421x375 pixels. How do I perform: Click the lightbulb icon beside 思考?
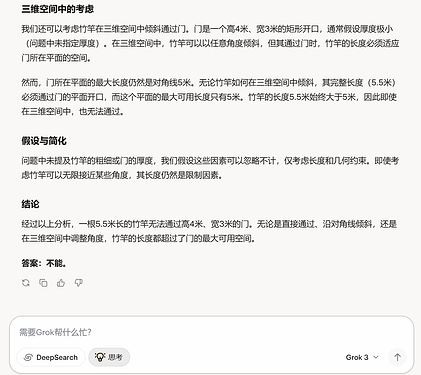pyautogui.click(x=100, y=357)
